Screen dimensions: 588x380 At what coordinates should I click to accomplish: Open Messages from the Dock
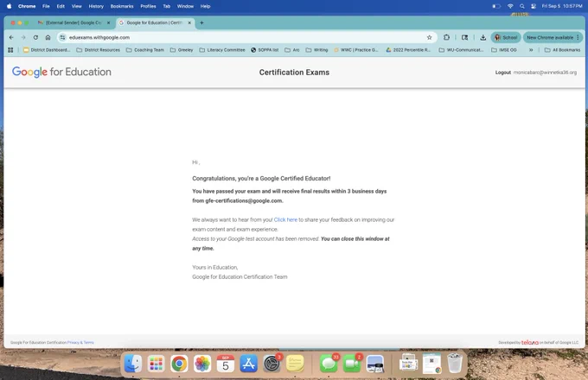pyautogui.click(x=329, y=364)
